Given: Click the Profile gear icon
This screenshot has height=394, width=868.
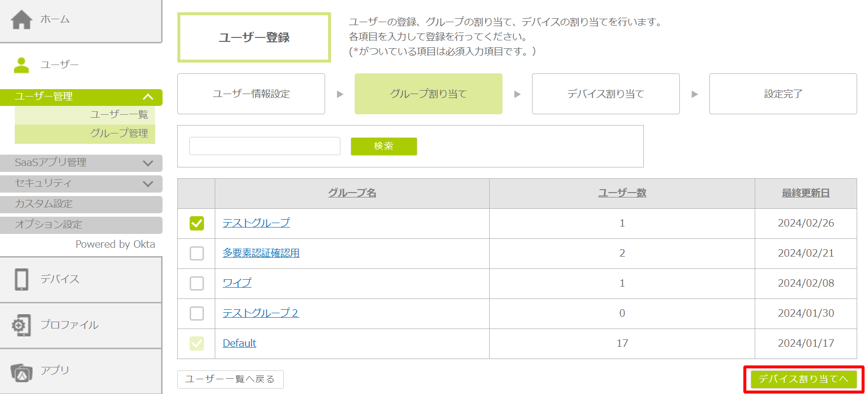Looking at the screenshot, I should [x=21, y=325].
